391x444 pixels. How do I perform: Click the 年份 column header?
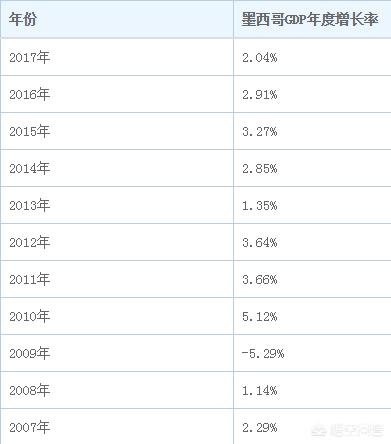(22, 19)
